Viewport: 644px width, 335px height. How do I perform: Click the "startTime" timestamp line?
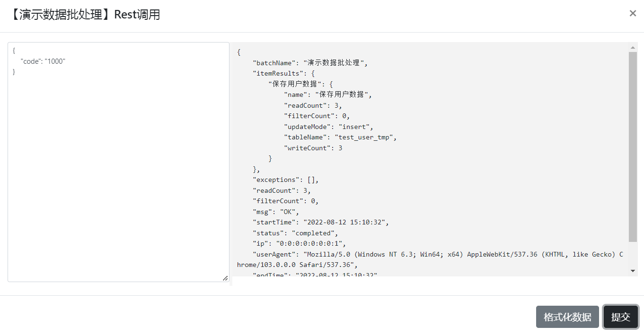point(321,223)
